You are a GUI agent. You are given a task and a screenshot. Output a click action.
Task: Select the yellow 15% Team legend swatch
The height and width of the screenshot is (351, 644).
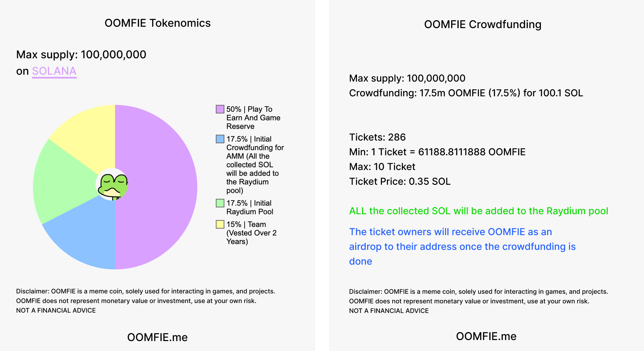click(x=220, y=225)
